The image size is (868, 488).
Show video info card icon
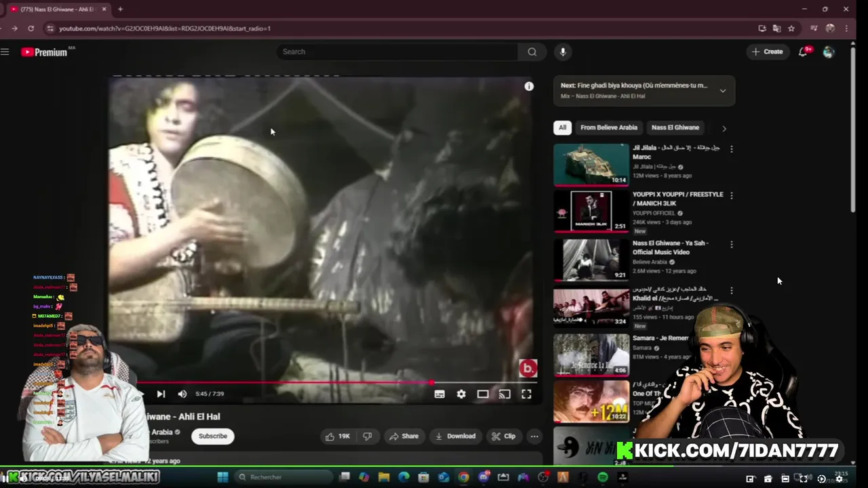(x=529, y=86)
